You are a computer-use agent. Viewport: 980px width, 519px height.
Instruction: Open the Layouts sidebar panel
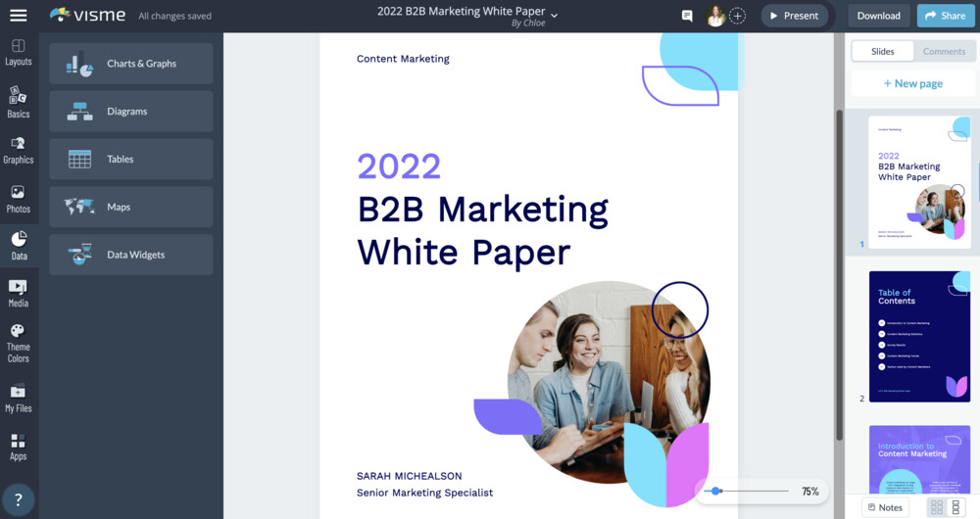18,53
